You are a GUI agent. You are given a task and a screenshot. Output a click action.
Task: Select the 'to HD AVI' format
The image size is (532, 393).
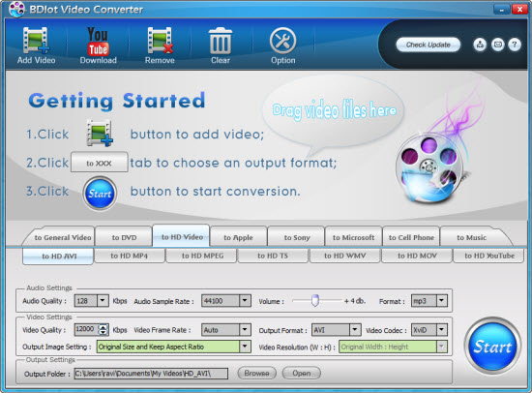coord(58,257)
